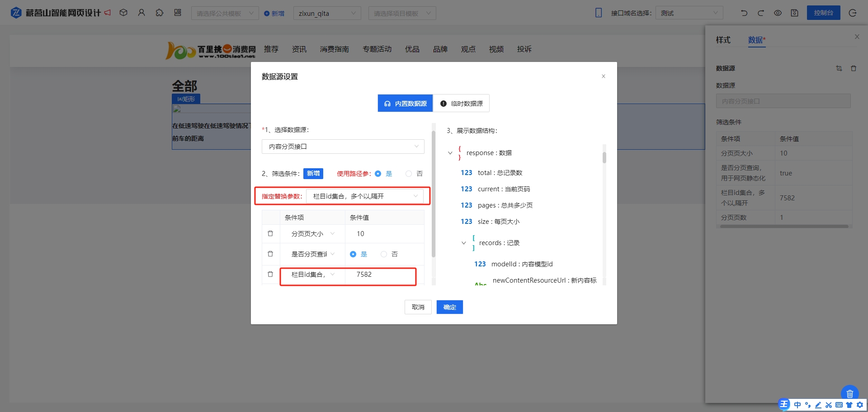Image resolution: width=868 pixels, height=412 pixels.
Task: Select 是 for 使用路径参
Action: [378, 174]
